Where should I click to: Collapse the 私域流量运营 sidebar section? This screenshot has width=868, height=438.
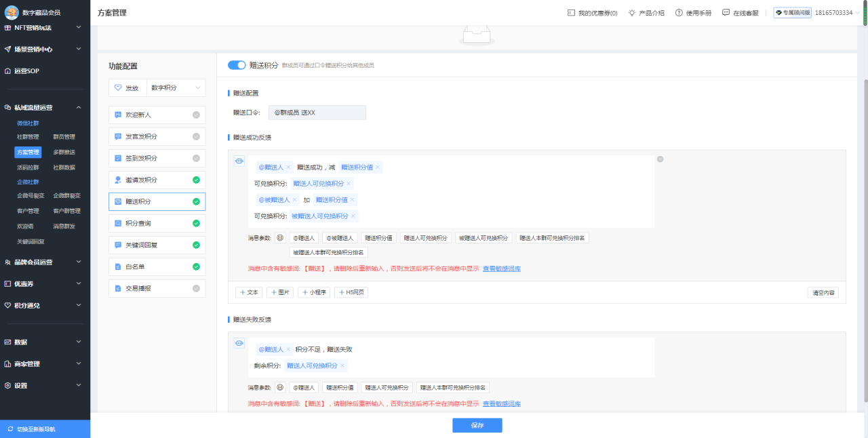click(x=43, y=107)
